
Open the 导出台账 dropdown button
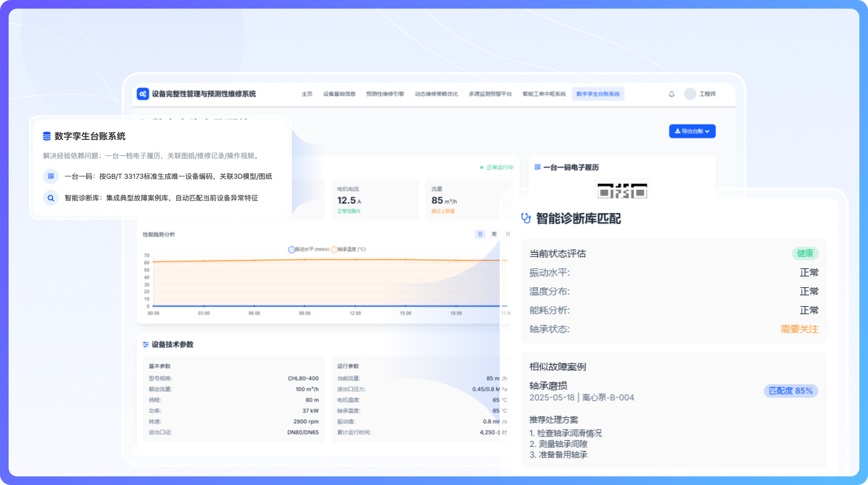(692, 131)
